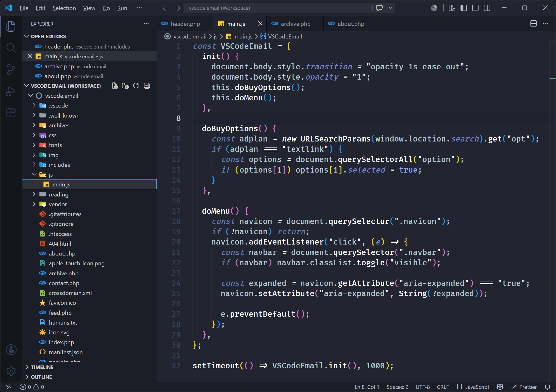Image resolution: width=556 pixels, height=392 pixels.
Task: Click the New File icon in workspace header
Action: click(x=115, y=86)
